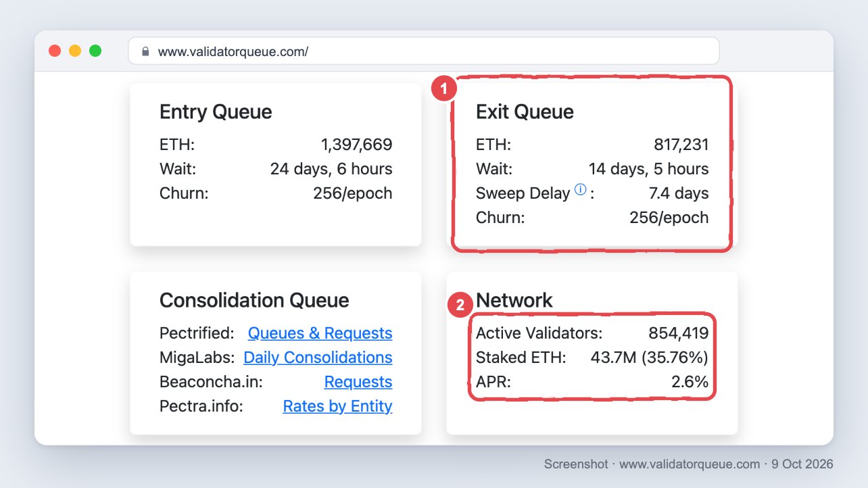Viewport: 868px width, 488px height.
Task: Click the red close window button
Action: pyautogui.click(x=55, y=51)
